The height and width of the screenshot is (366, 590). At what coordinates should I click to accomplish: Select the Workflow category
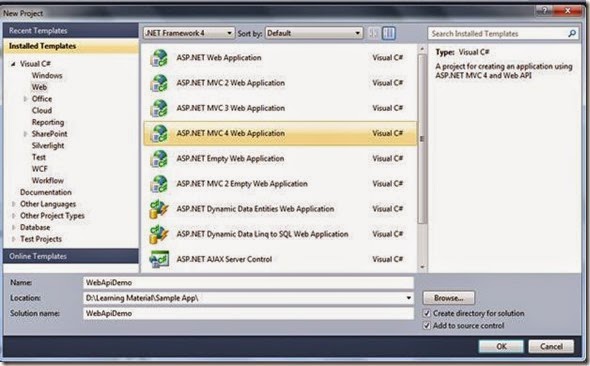(48, 181)
